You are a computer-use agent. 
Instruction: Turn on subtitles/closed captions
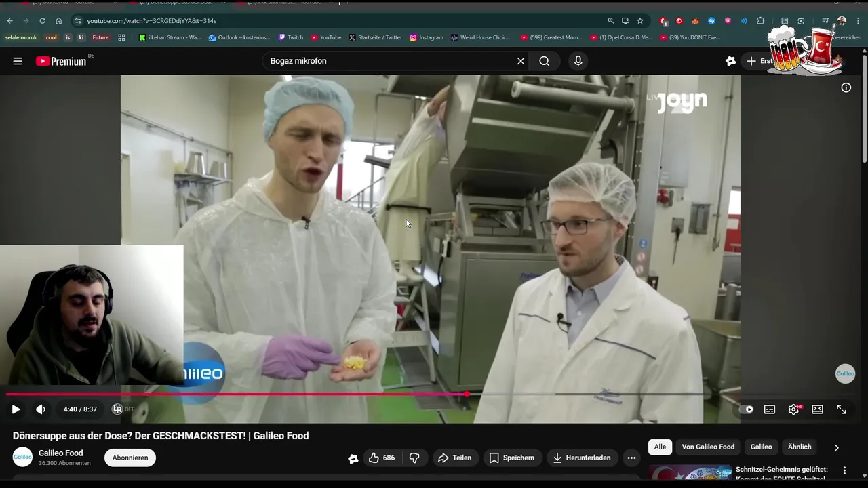pyautogui.click(x=770, y=409)
